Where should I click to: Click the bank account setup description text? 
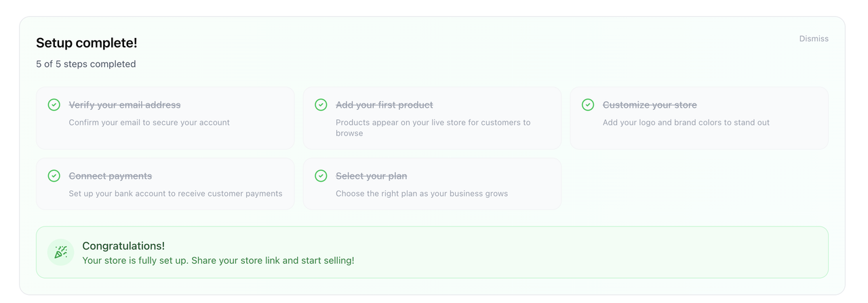pos(176,194)
